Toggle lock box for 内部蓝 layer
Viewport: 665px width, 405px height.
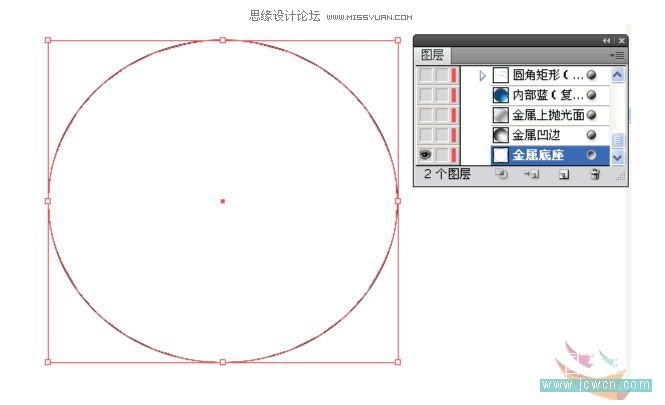442,95
